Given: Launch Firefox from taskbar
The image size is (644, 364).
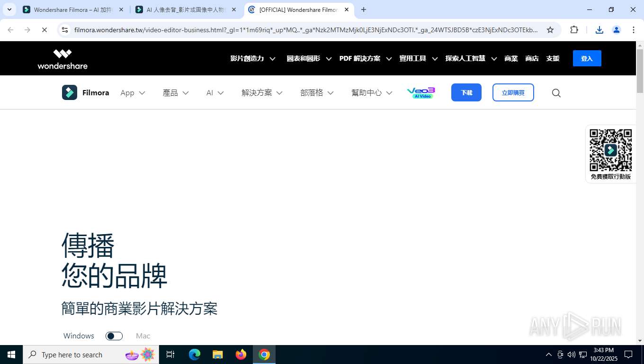Looking at the screenshot, I should tap(241, 355).
